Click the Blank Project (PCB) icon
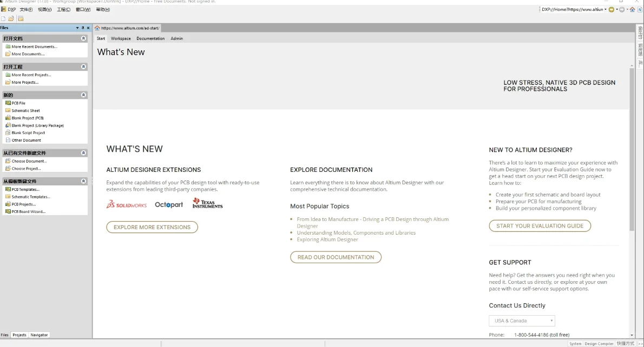 tap(8, 118)
